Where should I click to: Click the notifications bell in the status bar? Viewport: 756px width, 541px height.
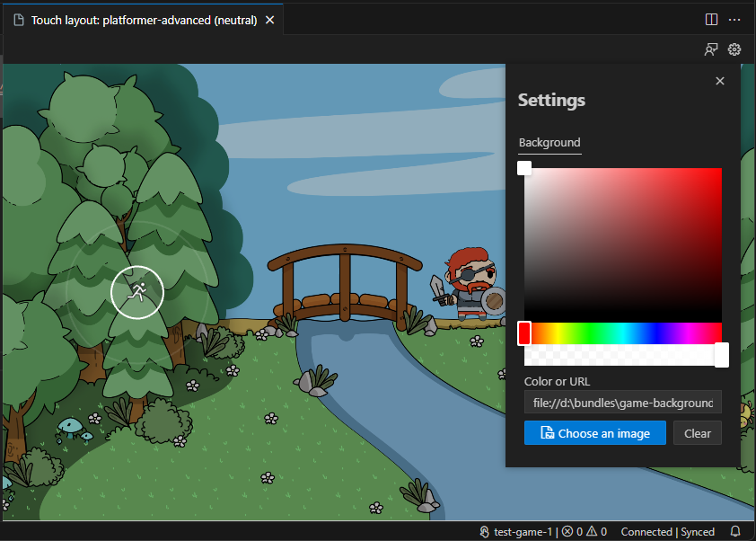[x=736, y=531]
